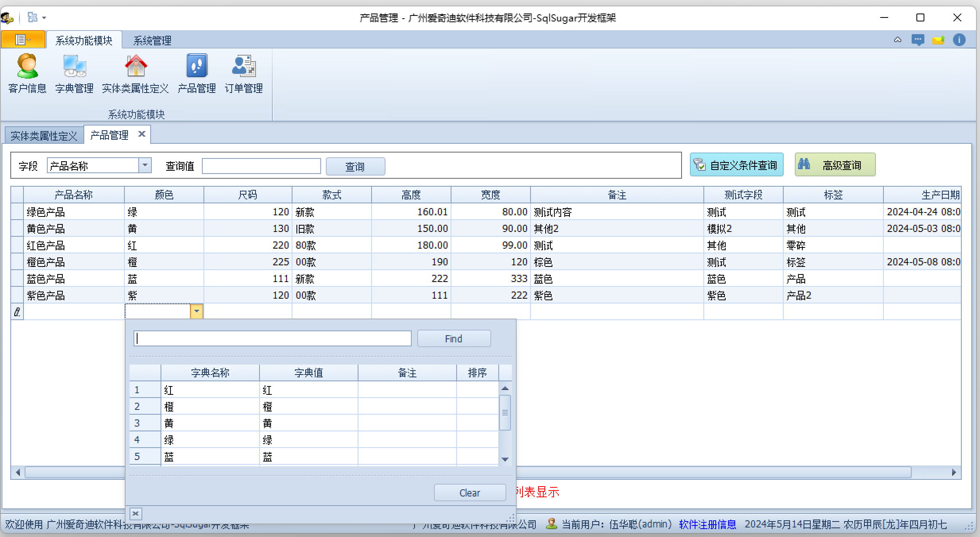The height and width of the screenshot is (537, 980).
Task: Collapse the ribbon with the up-arrow icon
Action: (x=897, y=40)
